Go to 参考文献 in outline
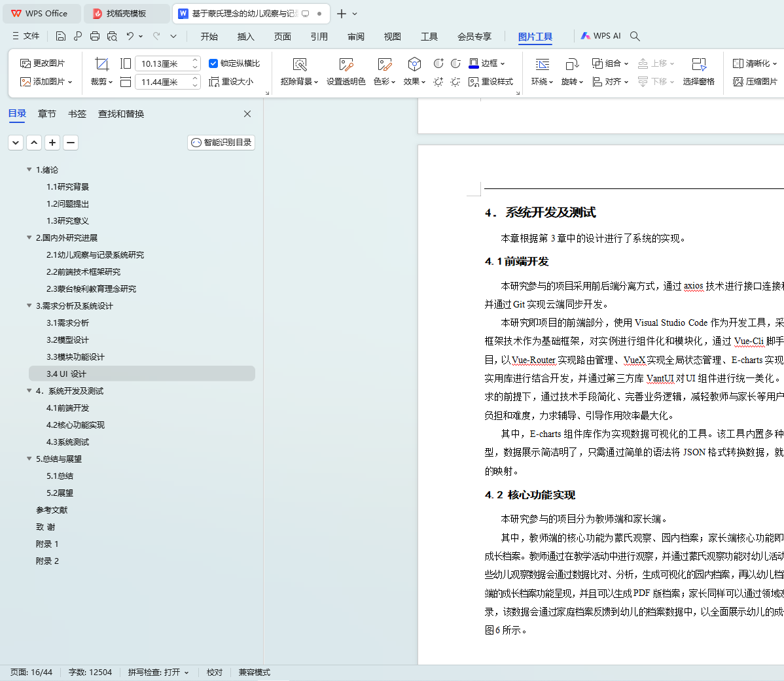The width and height of the screenshot is (784, 681). (52, 510)
